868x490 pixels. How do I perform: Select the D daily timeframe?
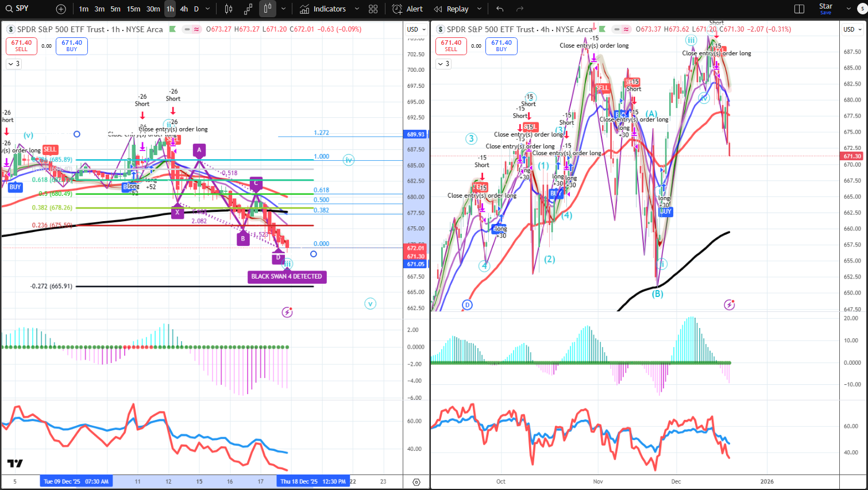[x=196, y=9]
